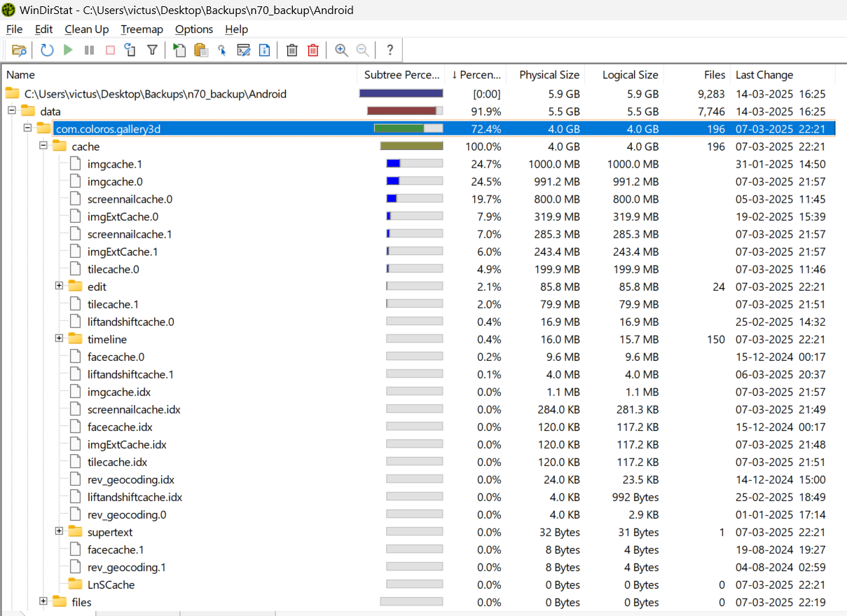Viewport: 847px width, 616px height.
Task: Expand the timeline folder node
Action: click(60, 338)
